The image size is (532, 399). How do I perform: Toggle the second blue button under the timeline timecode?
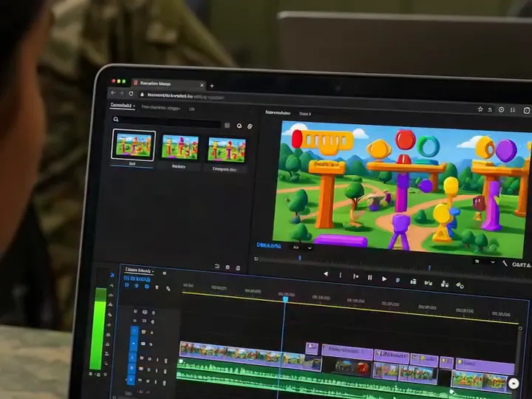[x=137, y=286]
